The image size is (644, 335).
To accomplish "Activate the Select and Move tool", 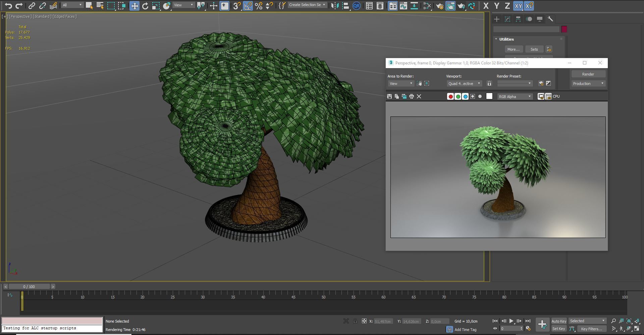I will [x=134, y=6].
